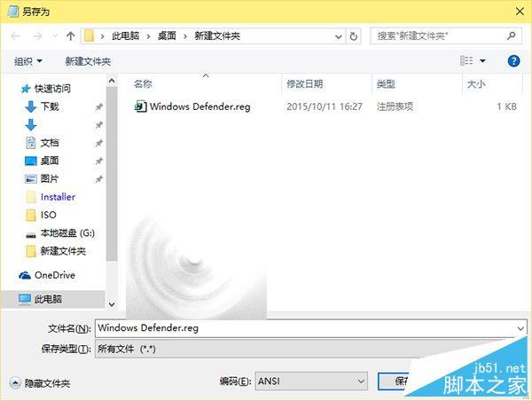532x401 pixels.
Task: Select 此电脑 in address breadcrumb
Action: point(126,36)
